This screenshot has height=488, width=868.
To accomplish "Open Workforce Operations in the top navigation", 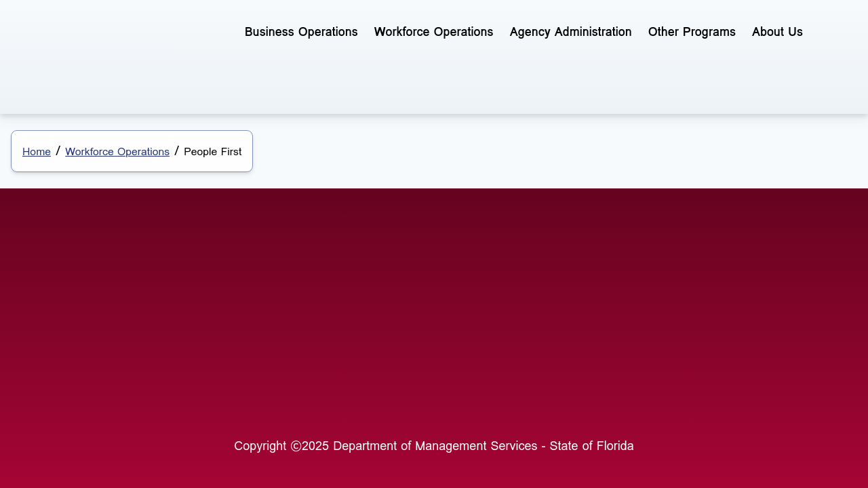I will point(433,32).
